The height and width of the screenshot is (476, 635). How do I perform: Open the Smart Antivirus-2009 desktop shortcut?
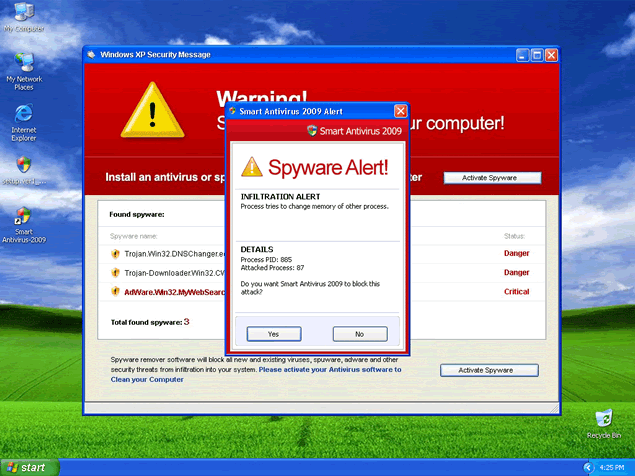(23, 218)
